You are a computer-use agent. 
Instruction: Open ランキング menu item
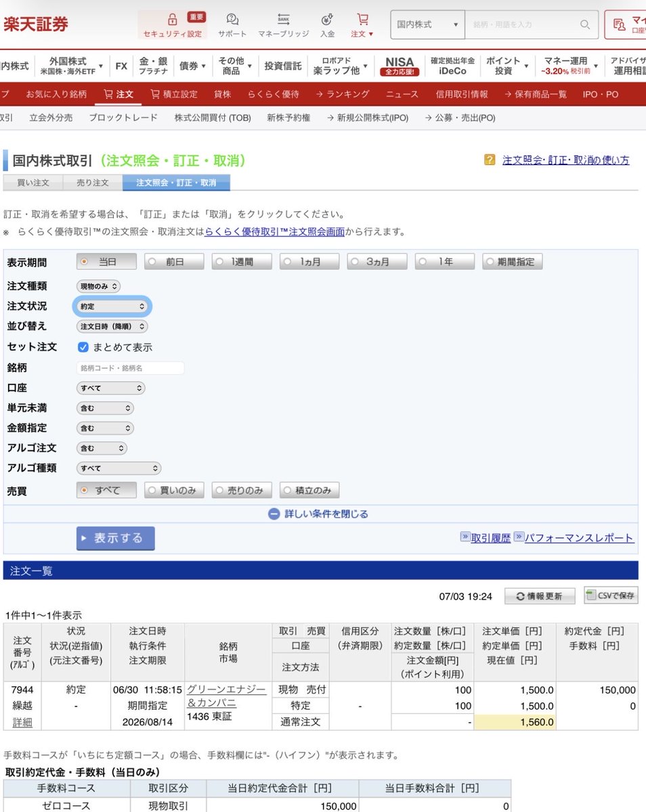[x=343, y=94]
